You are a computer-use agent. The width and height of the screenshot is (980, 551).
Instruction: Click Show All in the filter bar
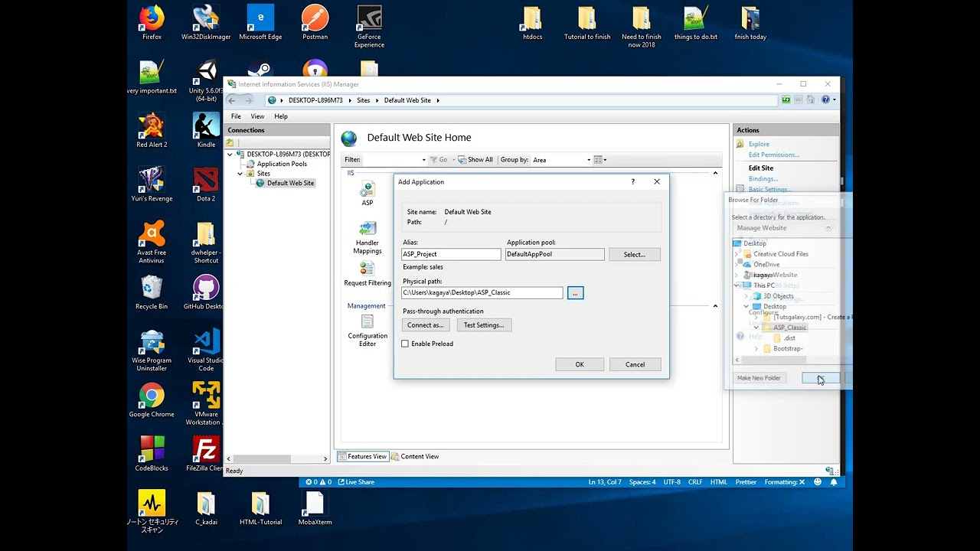(475, 160)
